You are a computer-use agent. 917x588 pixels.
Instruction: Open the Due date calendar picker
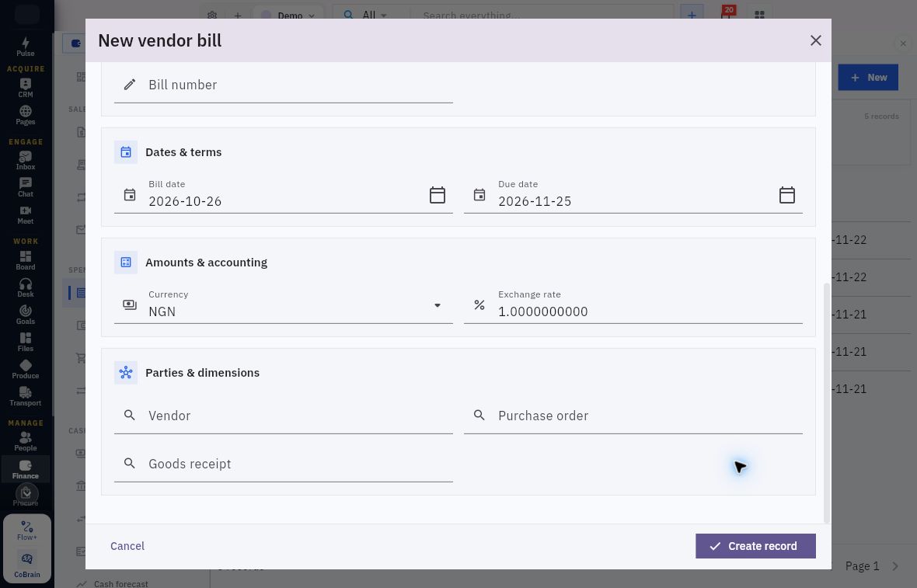pos(787,195)
